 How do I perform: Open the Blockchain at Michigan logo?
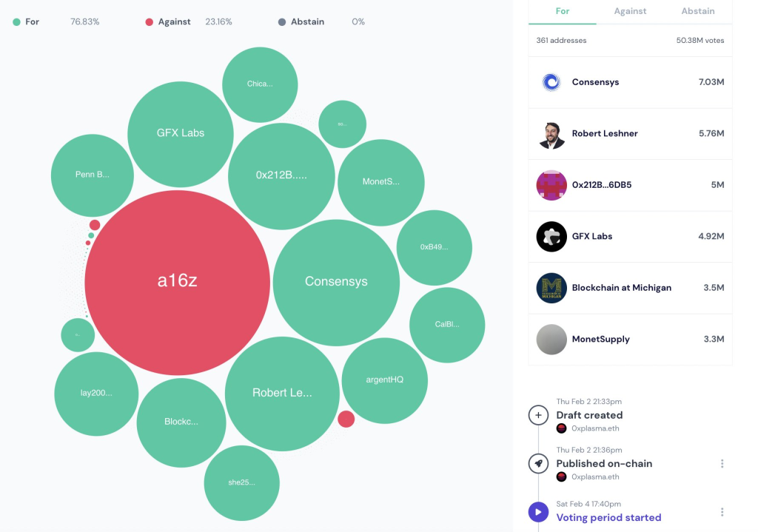click(x=551, y=288)
